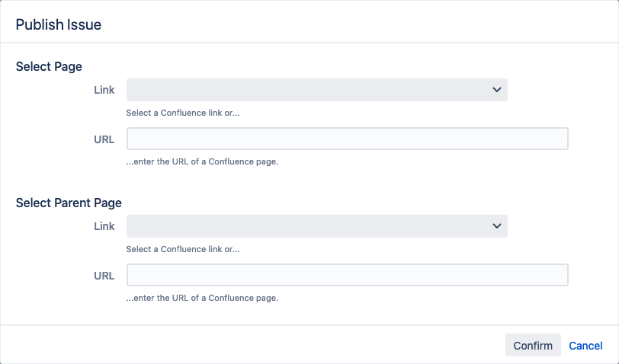Click the Cancel link

point(585,346)
